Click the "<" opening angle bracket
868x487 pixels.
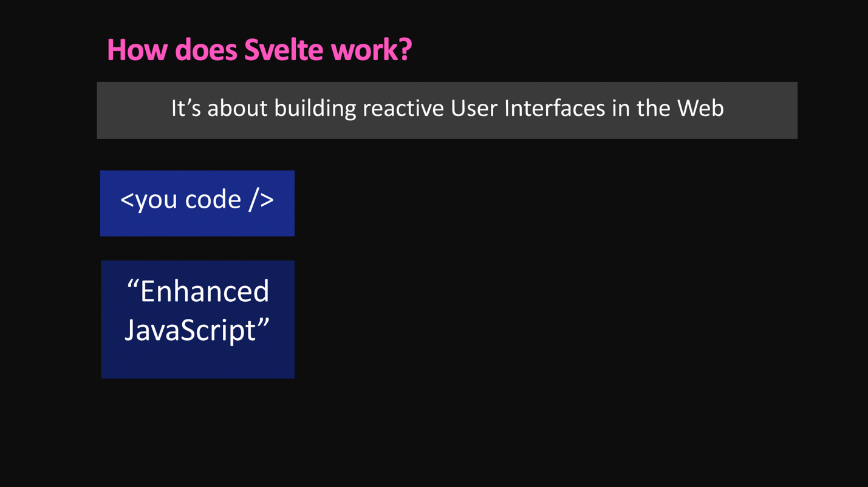click(126, 200)
